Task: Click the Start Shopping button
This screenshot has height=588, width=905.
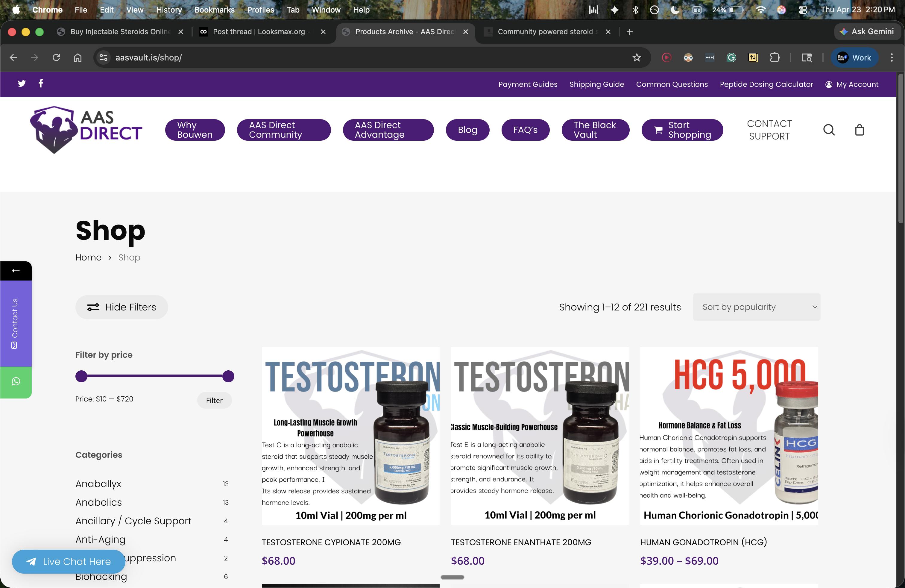Action: (682, 130)
